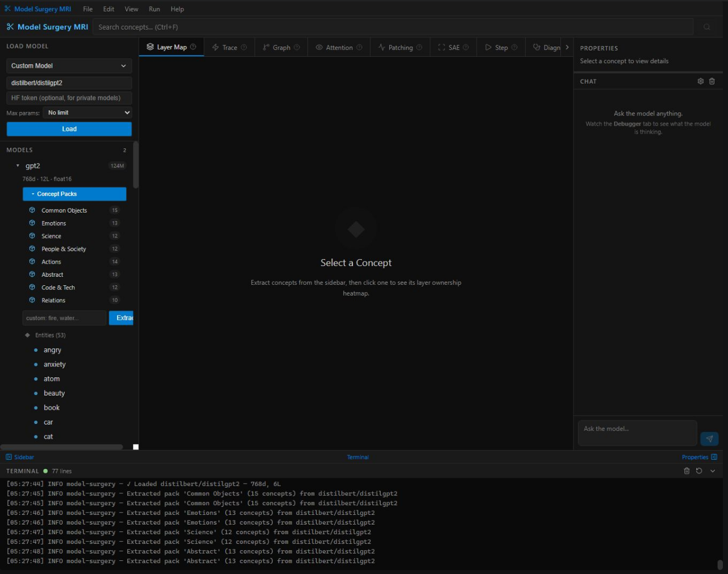Viewport: 728px width, 574px height.
Task: Click the Science pack cube icon
Action: pos(32,236)
